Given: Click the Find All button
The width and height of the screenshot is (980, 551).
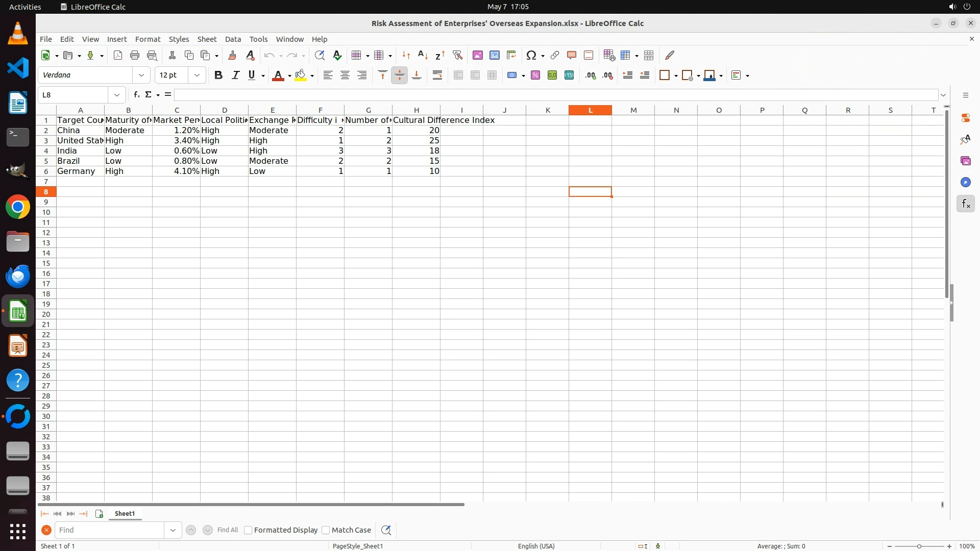Looking at the screenshot, I should point(227,530).
